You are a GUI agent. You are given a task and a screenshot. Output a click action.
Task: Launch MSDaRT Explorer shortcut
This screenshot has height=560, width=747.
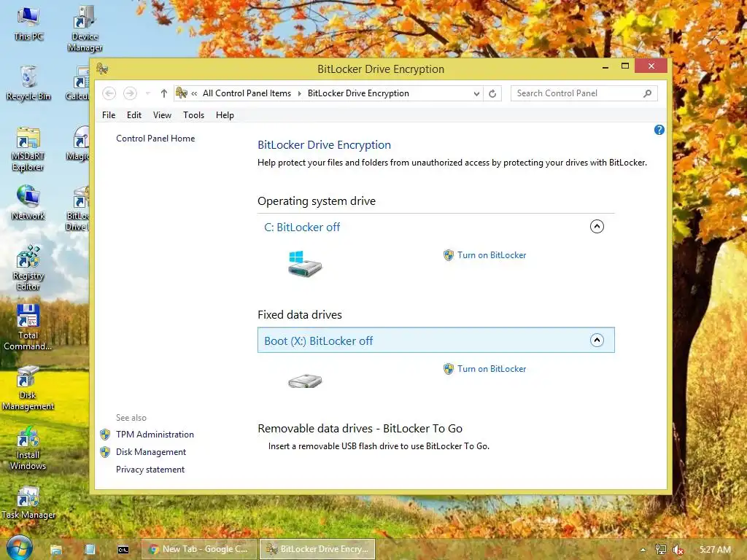(28, 149)
